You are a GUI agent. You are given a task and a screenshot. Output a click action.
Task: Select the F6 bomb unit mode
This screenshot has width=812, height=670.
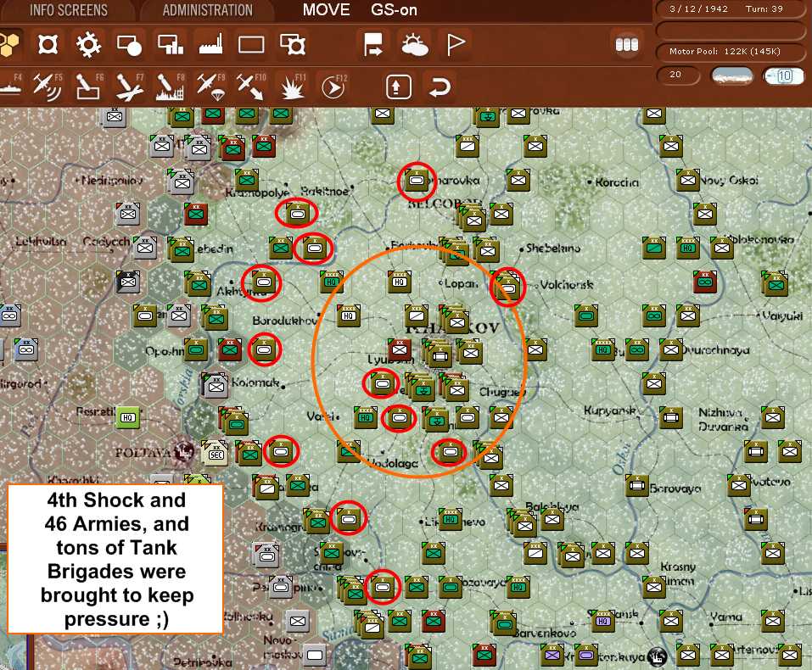[x=88, y=86]
